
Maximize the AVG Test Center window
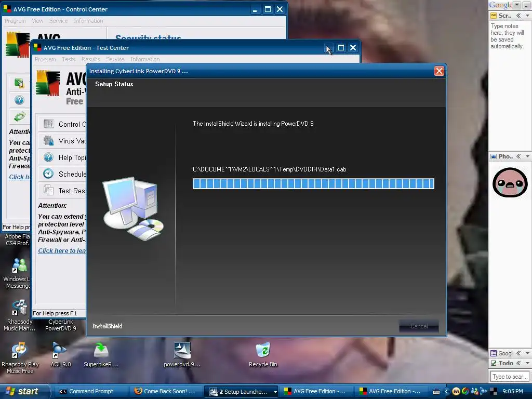pyautogui.click(x=341, y=48)
